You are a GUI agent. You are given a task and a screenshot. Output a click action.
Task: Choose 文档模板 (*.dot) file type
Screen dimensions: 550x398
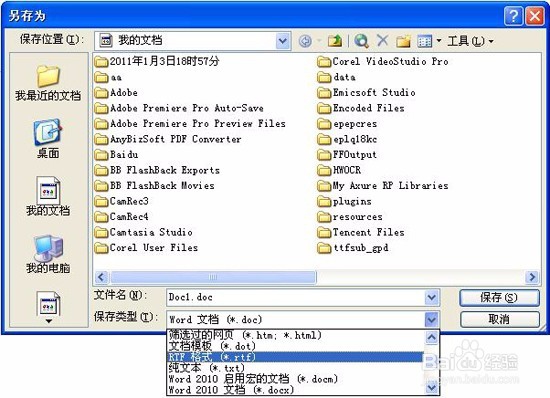click(295, 346)
